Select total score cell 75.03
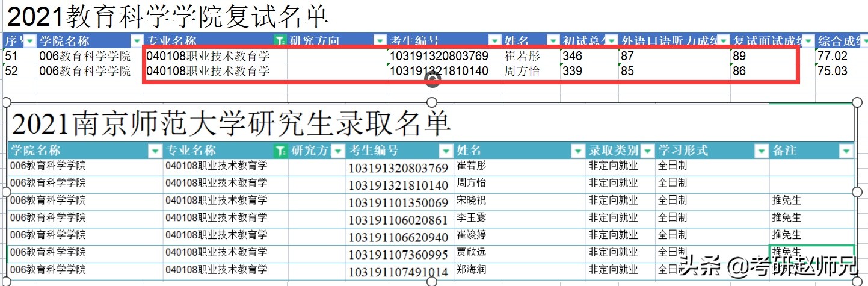 tap(842, 71)
